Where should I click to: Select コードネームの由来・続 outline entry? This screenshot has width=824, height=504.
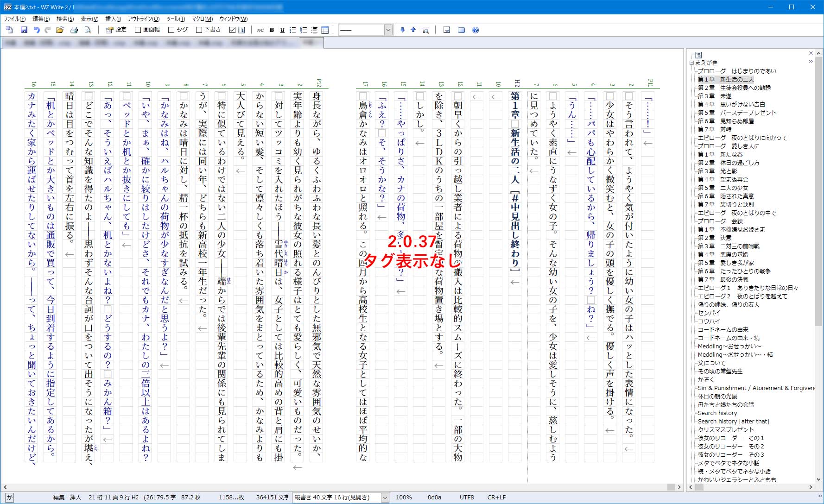729,338
